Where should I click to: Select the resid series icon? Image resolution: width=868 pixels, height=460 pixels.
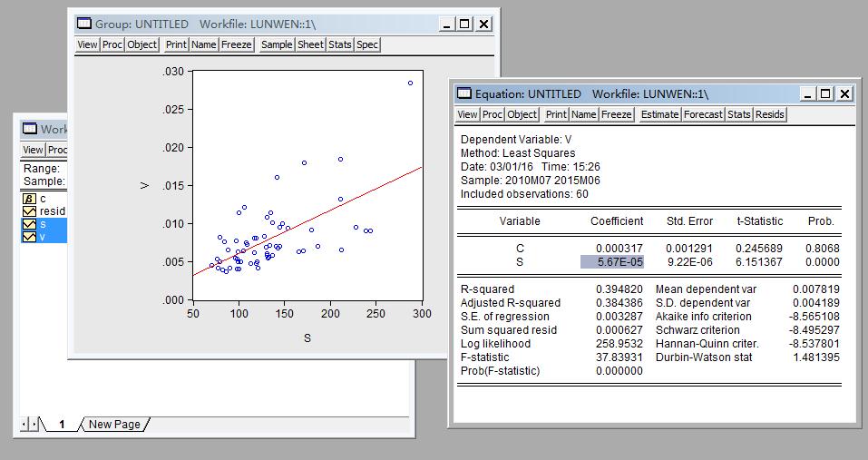pyautogui.click(x=29, y=211)
